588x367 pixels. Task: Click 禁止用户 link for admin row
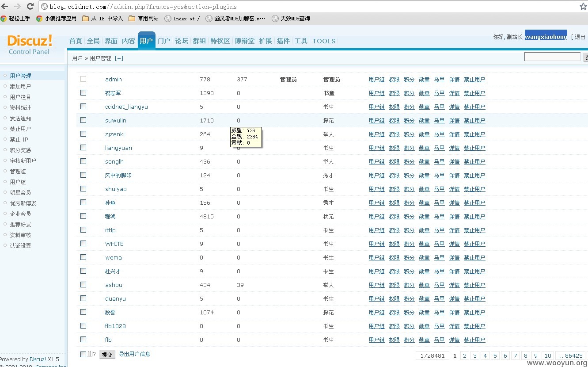[474, 80]
